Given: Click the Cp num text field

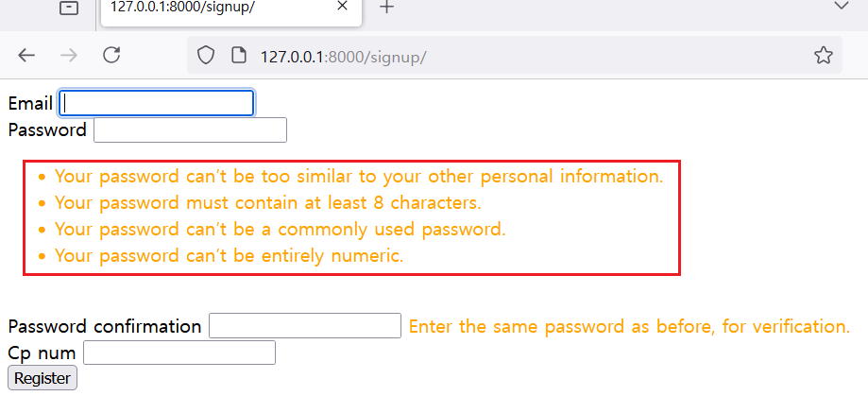Looking at the screenshot, I should click(179, 353).
